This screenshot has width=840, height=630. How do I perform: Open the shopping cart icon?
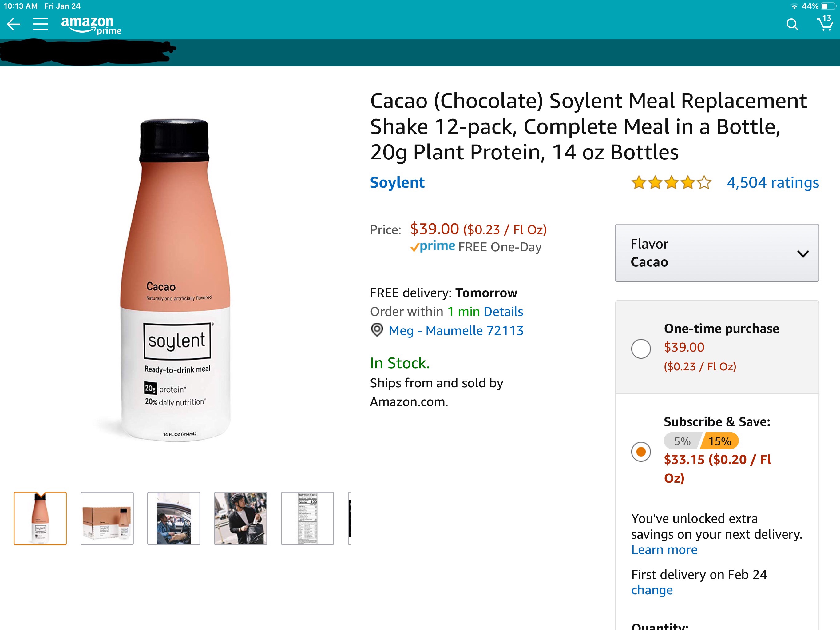coord(824,24)
